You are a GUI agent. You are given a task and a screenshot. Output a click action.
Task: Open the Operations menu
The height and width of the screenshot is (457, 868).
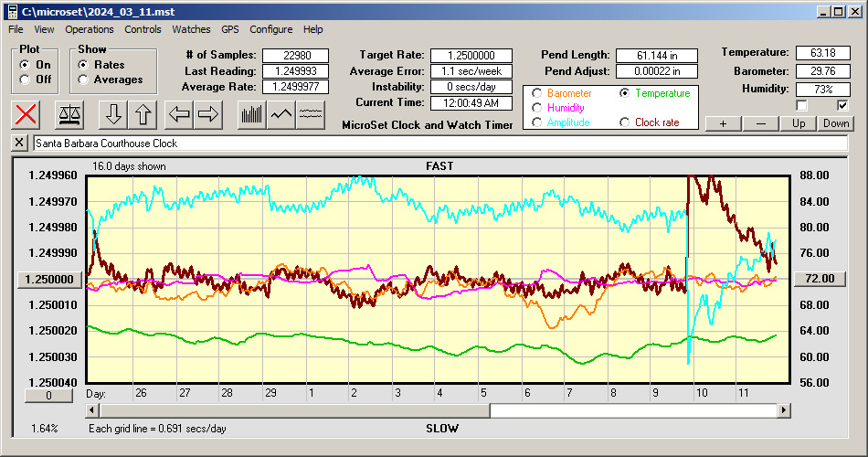[x=90, y=29]
